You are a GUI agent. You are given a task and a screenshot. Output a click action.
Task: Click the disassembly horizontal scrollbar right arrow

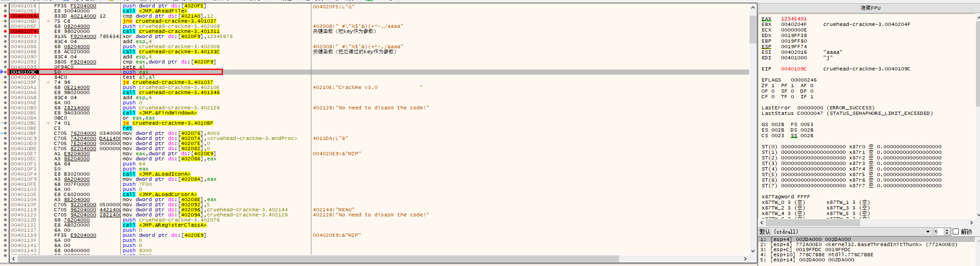click(744, 259)
